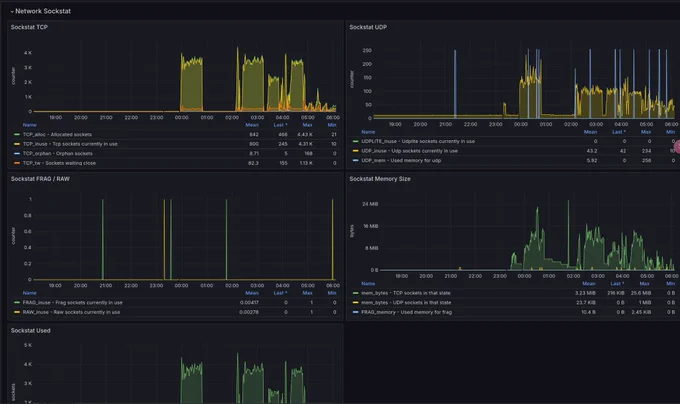The image size is (680, 404).
Task: Sort Sockstat Memory Size legend by Max
Action: coord(645,283)
